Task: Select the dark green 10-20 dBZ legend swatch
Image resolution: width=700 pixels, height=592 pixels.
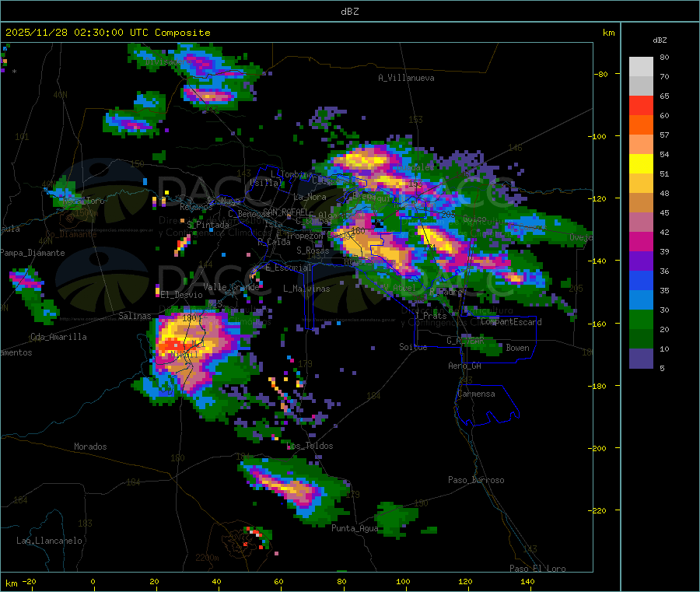Action: 641,339
